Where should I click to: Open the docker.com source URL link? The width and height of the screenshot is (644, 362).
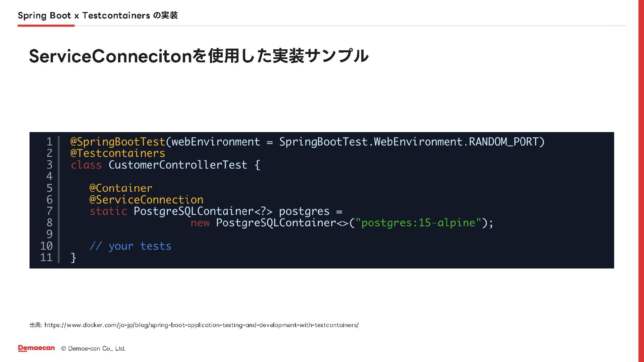click(202, 325)
